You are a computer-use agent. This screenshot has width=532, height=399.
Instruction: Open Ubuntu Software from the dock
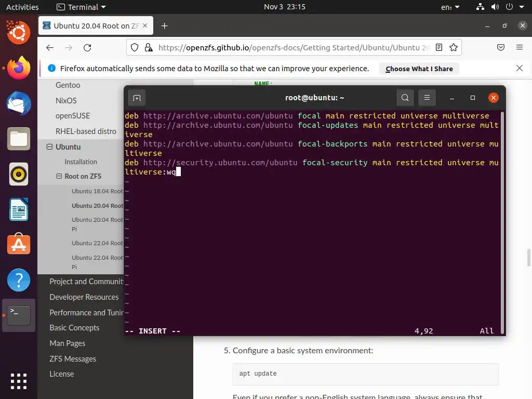(19, 245)
